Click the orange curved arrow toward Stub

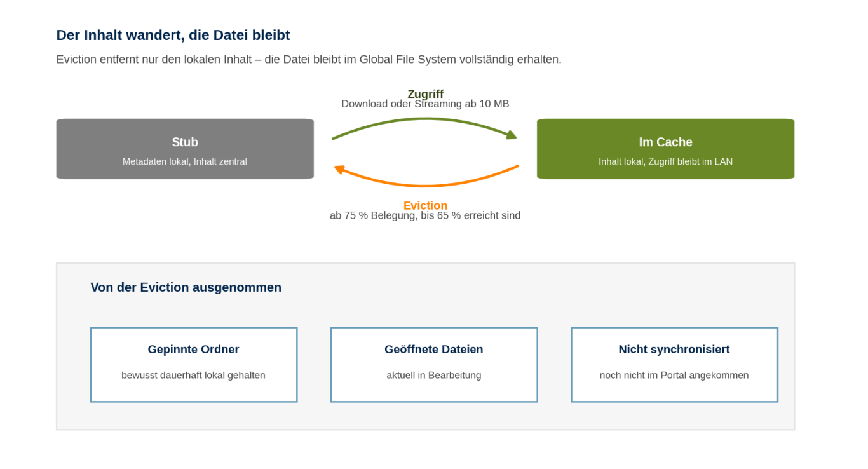click(x=426, y=177)
